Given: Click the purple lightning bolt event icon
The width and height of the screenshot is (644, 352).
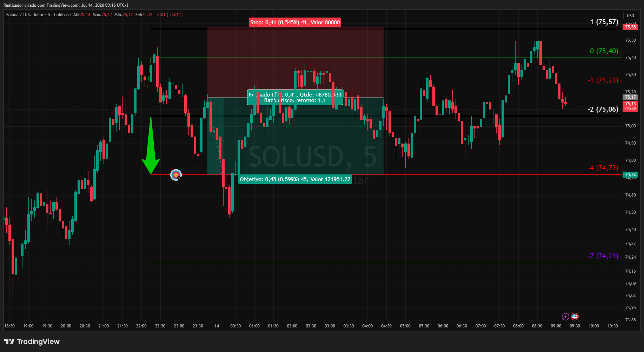Looking at the screenshot, I should point(565,317).
